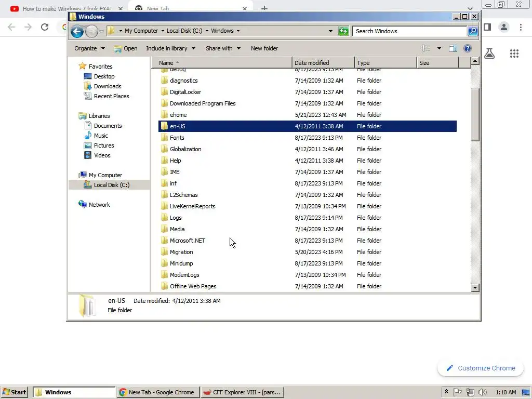
Task: Select the Globalization folder icon
Action: point(164,149)
